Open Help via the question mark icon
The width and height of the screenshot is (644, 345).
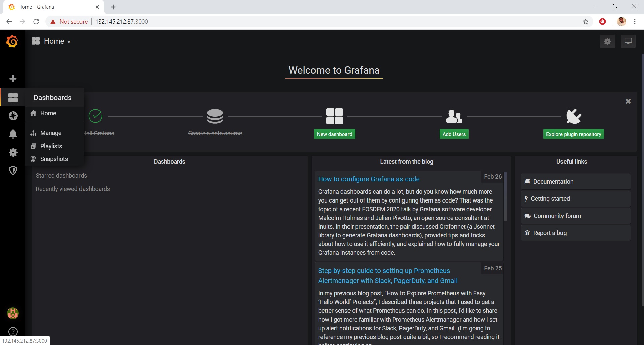point(13,332)
